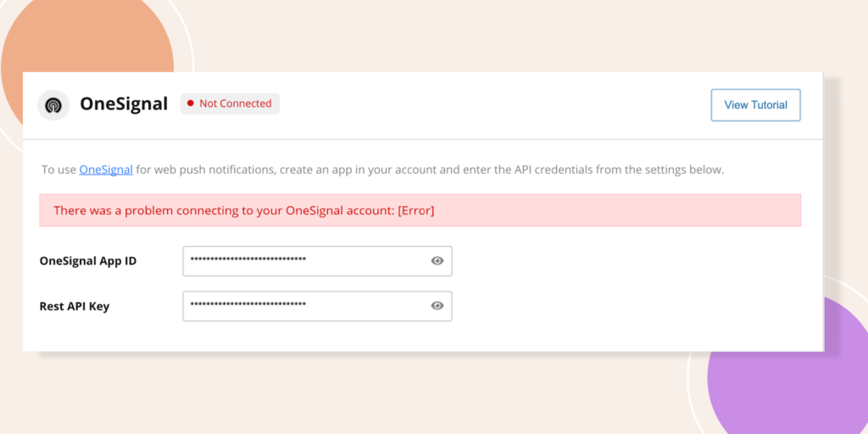
Task: Click the OneSignal logo icon
Action: (x=53, y=105)
